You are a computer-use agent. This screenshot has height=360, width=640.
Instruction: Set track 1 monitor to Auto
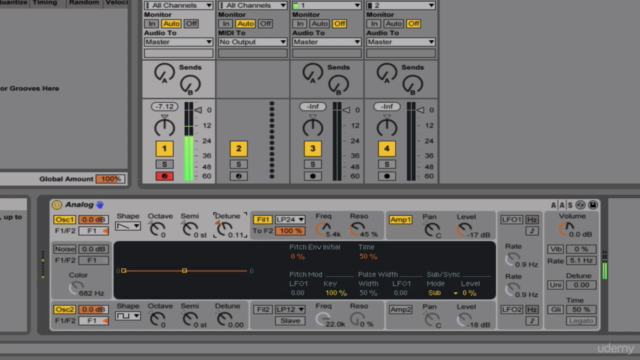point(171,24)
